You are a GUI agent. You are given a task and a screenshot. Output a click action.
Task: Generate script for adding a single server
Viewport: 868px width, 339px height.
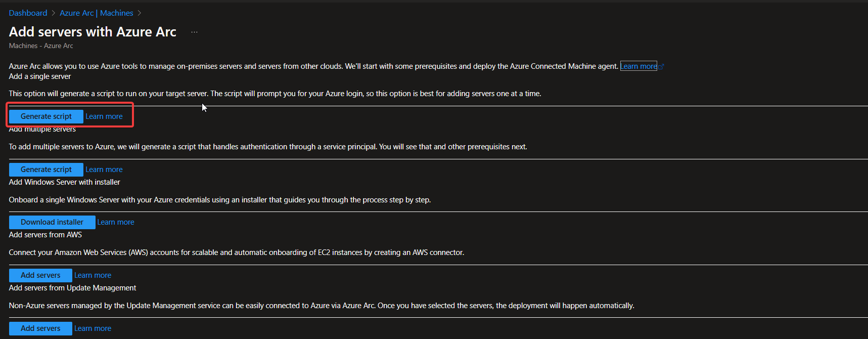click(x=46, y=116)
